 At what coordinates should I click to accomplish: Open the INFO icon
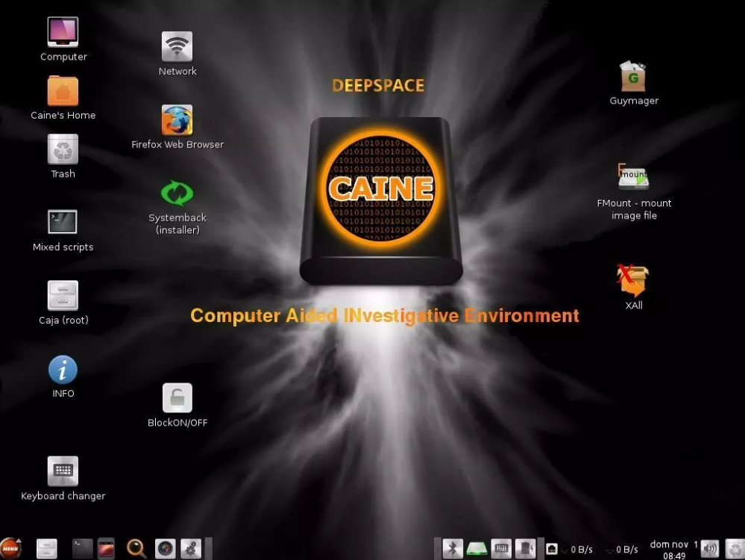[63, 369]
